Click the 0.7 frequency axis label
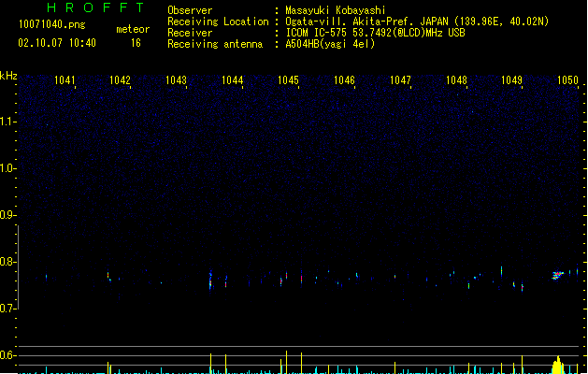 tap(7, 309)
